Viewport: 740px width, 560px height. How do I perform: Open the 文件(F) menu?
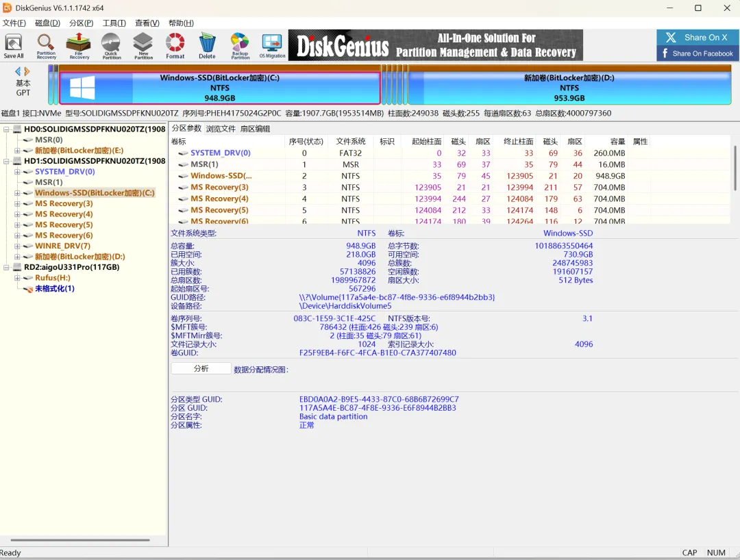click(14, 23)
